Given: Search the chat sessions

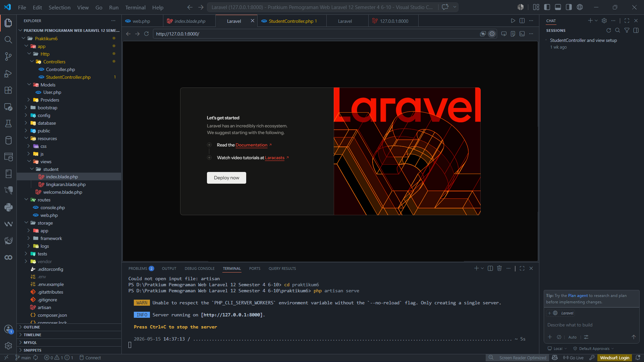Looking at the screenshot, I should (x=617, y=30).
